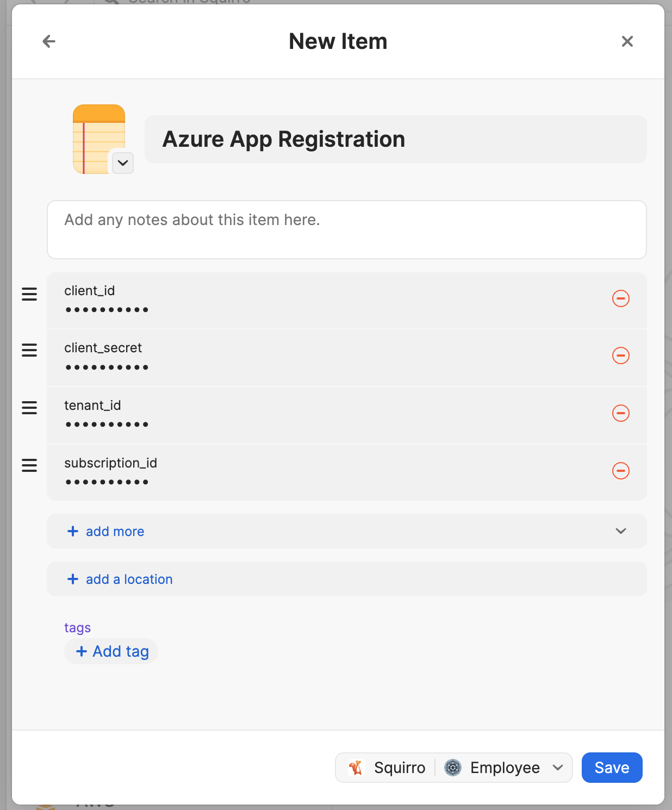Remove the client_id field
The width and height of the screenshot is (672, 810).
620,298
